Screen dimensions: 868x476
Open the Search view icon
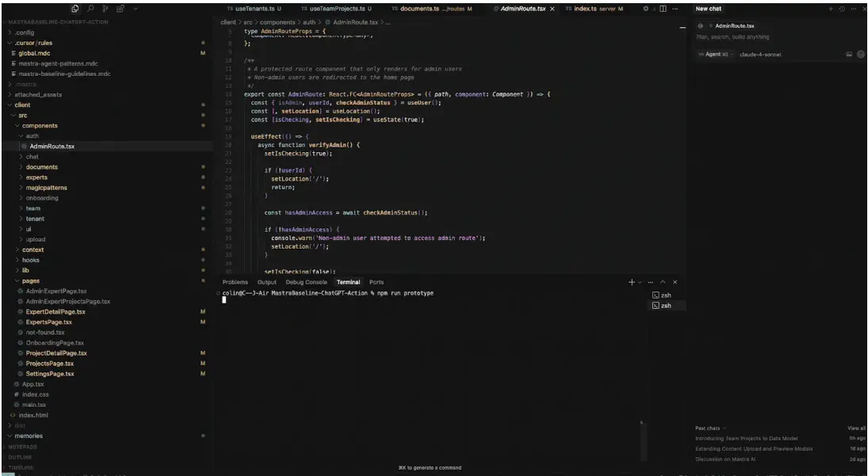(90, 9)
